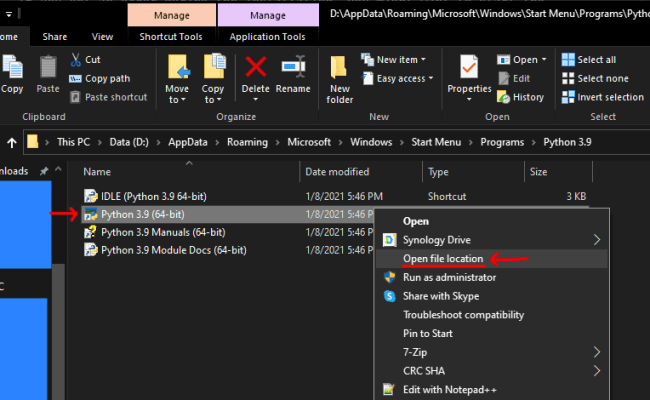Click the New folder icon
This screenshot has height=400, width=650.
click(x=339, y=67)
